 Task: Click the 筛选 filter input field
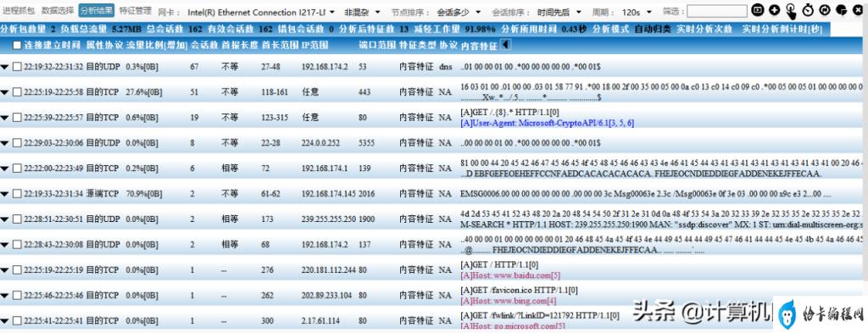click(717, 10)
